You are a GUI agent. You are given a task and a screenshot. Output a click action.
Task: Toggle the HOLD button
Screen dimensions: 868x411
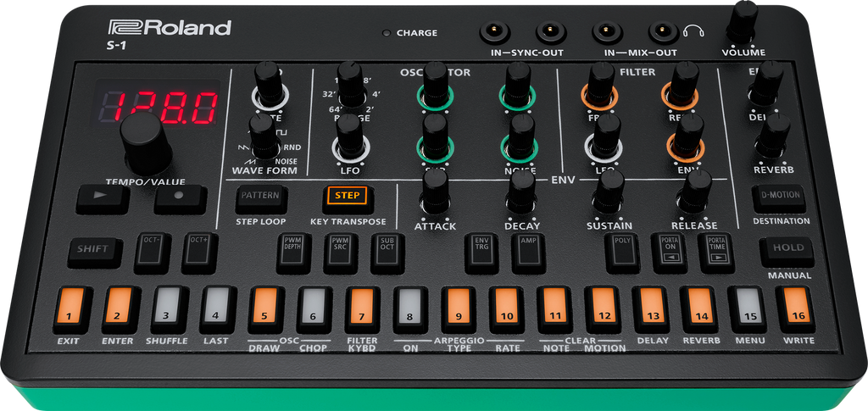(786, 250)
